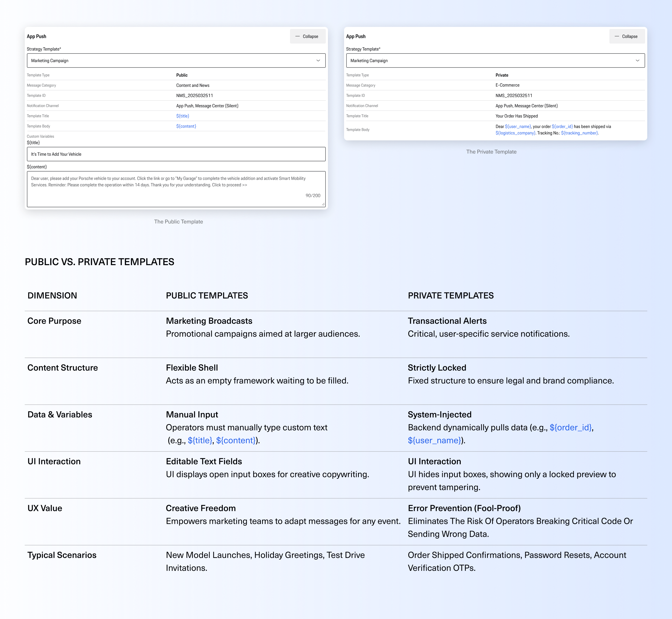Click inside the ${content} message textarea
The height and width of the screenshot is (619, 672).
click(x=176, y=189)
